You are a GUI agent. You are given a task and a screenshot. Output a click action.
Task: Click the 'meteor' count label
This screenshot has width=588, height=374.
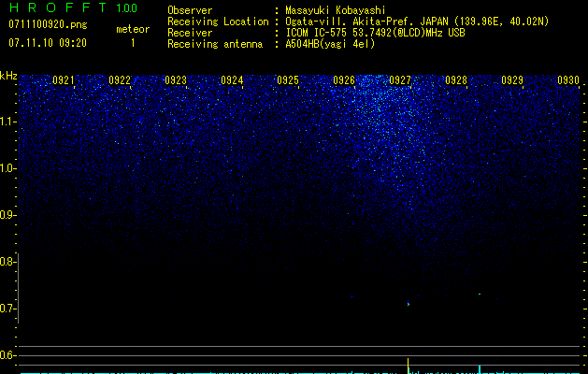pyautogui.click(x=133, y=29)
